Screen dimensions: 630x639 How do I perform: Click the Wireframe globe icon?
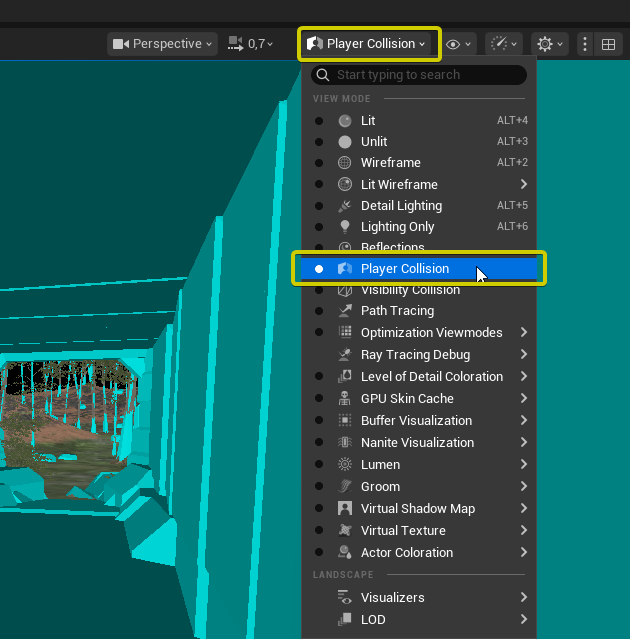click(x=345, y=163)
